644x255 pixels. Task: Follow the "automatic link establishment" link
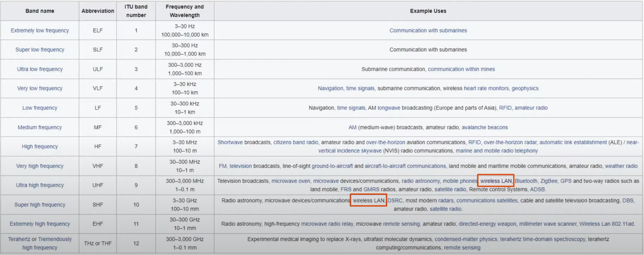click(x=573, y=142)
